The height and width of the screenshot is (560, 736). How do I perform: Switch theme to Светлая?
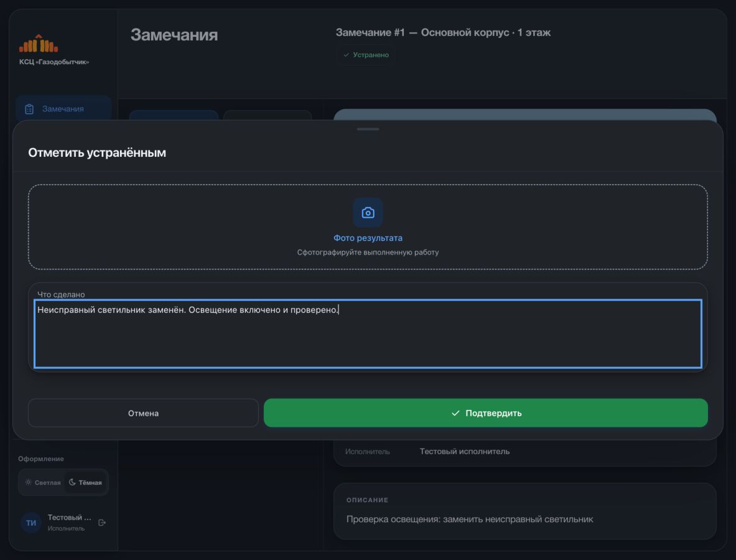(x=43, y=482)
